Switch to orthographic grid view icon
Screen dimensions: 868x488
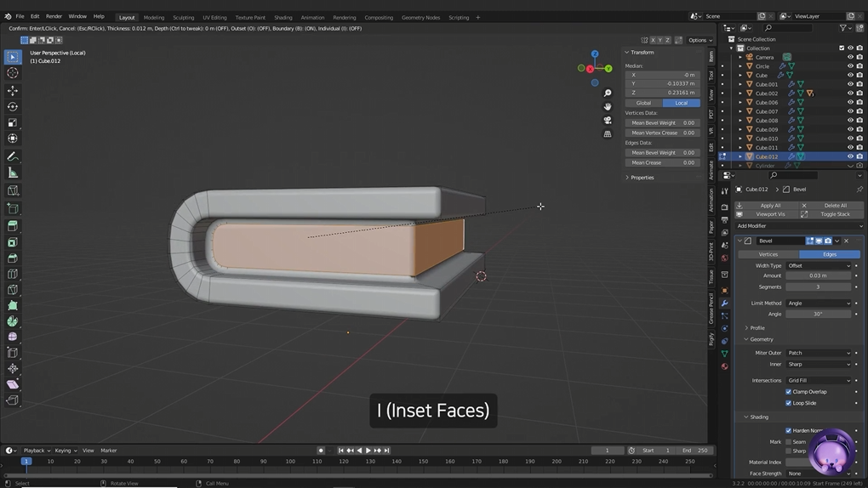click(x=608, y=133)
